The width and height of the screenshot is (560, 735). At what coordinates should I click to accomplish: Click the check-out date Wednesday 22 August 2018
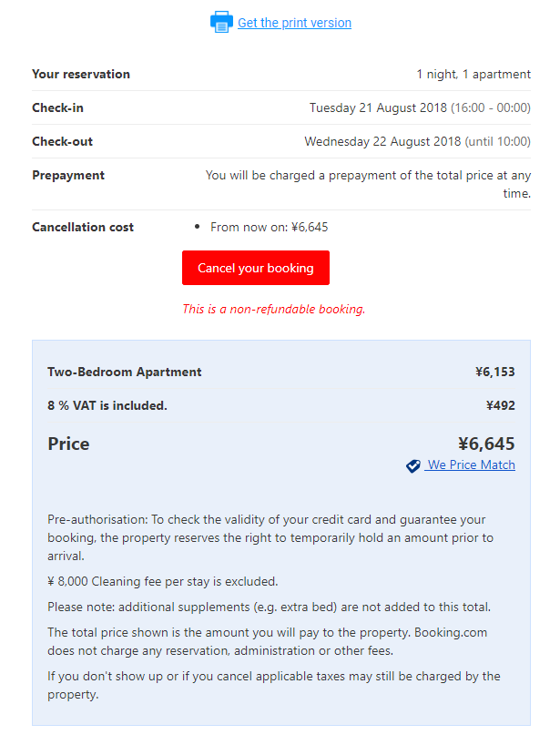382,141
